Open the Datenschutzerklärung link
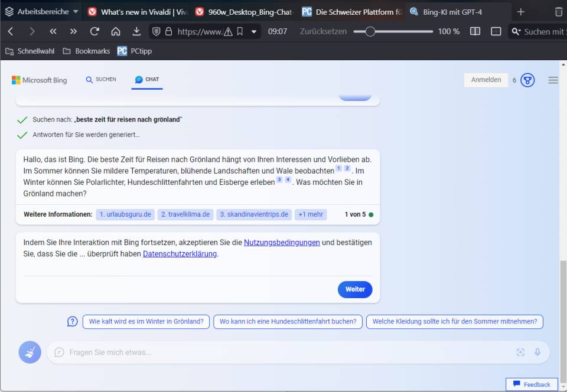The height and width of the screenshot is (392, 567). (x=180, y=254)
